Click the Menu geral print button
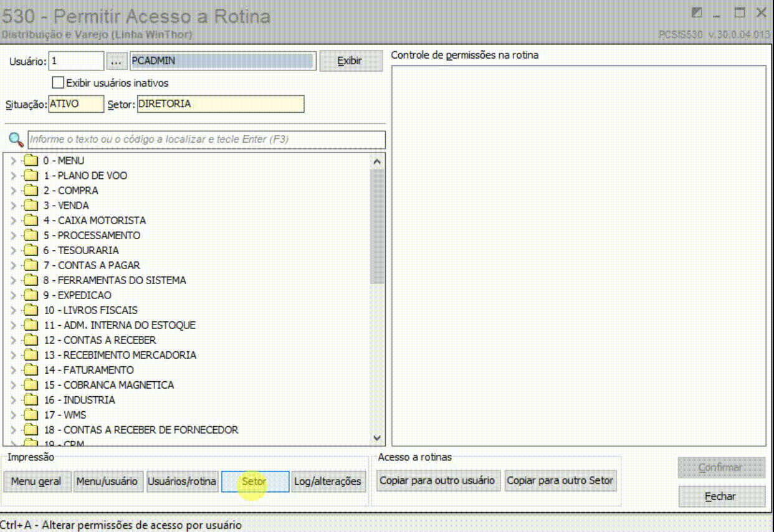Image resolution: width=774 pixels, height=532 pixels. (x=36, y=481)
